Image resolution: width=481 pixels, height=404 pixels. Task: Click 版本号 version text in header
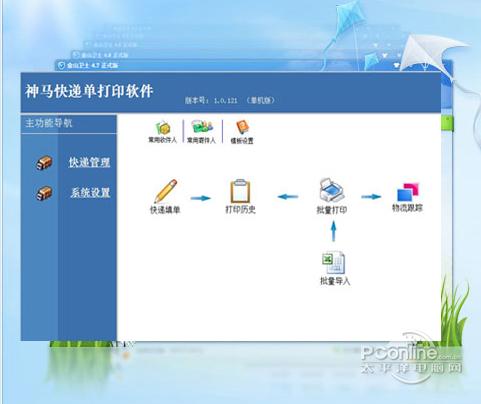click(230, 100)
